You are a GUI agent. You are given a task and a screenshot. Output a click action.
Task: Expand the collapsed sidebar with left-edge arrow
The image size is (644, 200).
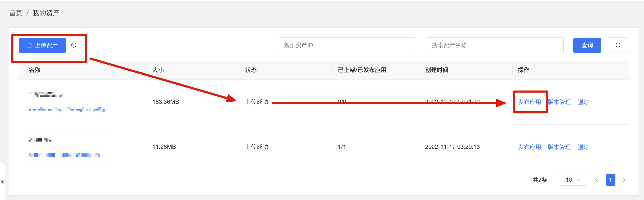click(2, 182)
